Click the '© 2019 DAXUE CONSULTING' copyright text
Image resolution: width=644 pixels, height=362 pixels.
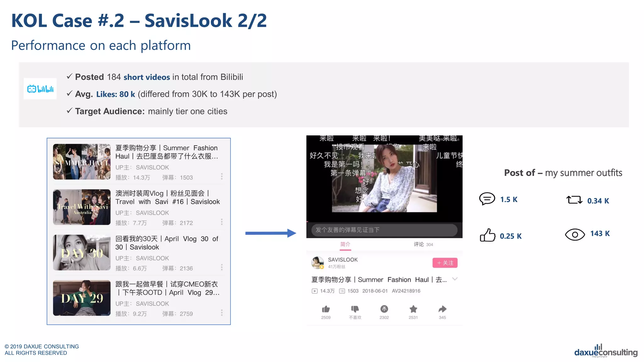42,346
